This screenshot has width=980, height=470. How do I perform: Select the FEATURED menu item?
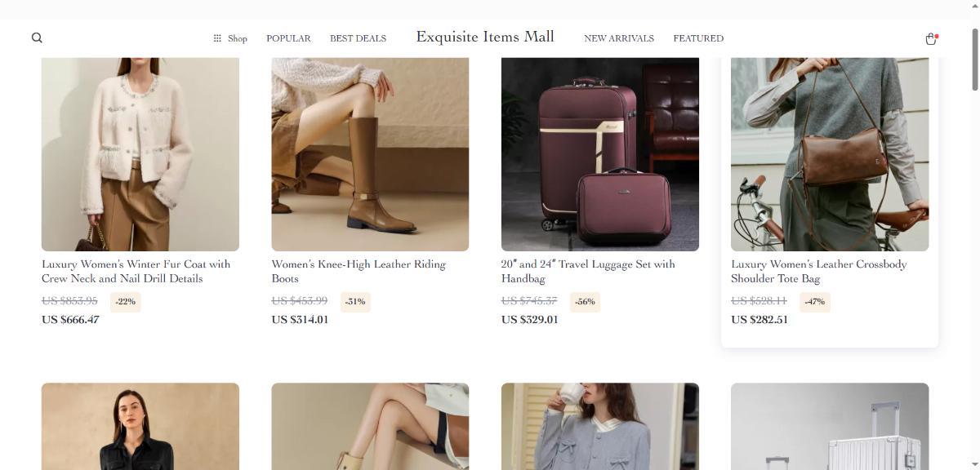(x=698, y=38)
